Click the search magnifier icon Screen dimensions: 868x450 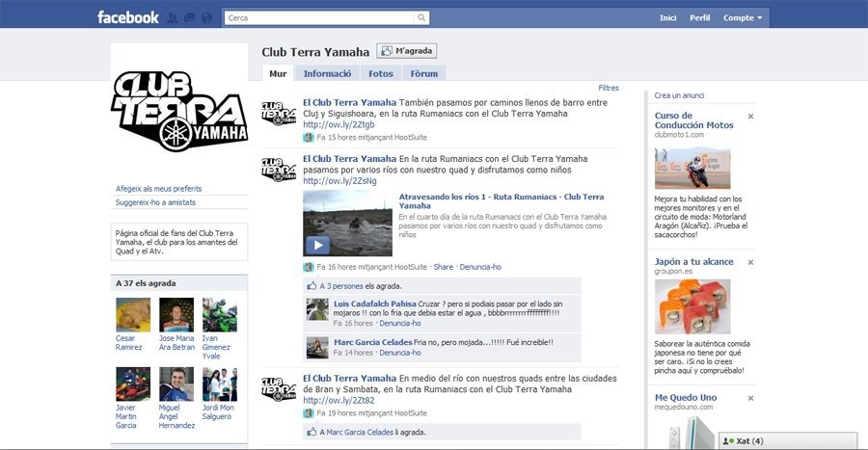click(421, 17)
